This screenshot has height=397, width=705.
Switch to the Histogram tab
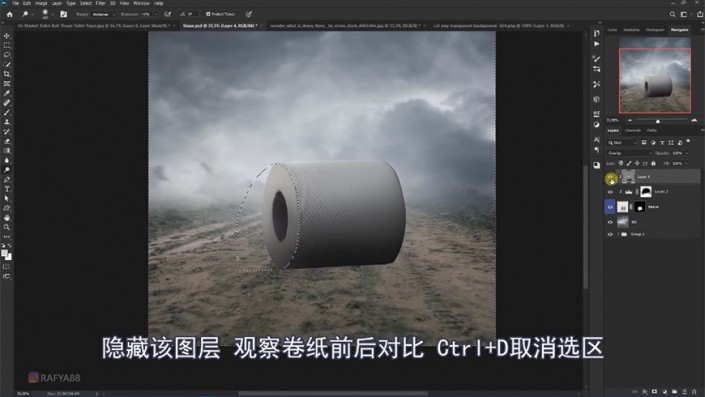click(655, 30)
